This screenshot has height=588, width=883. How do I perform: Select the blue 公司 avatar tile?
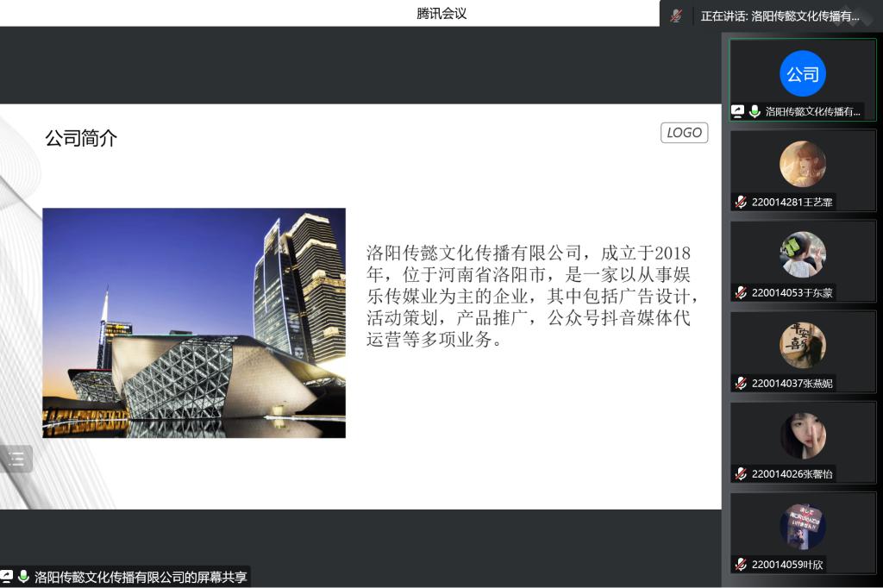tap(803, 74)
